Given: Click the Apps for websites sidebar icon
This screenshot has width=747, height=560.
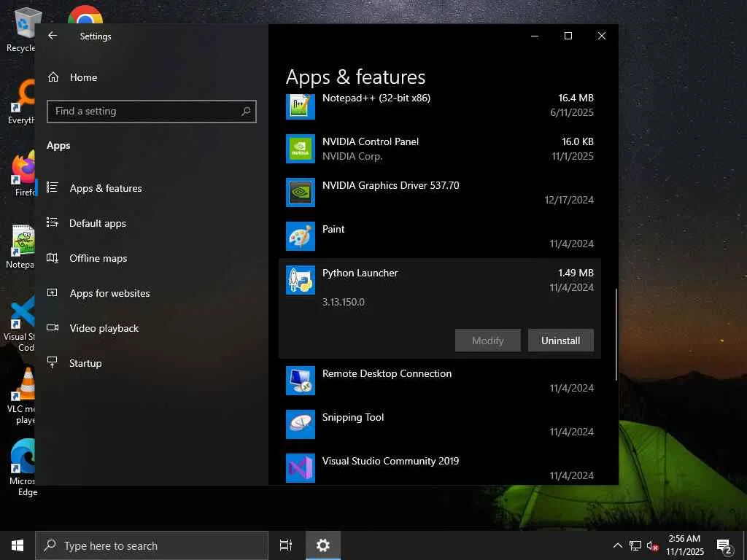Looking at the screenshot, I should pos(53,293).
